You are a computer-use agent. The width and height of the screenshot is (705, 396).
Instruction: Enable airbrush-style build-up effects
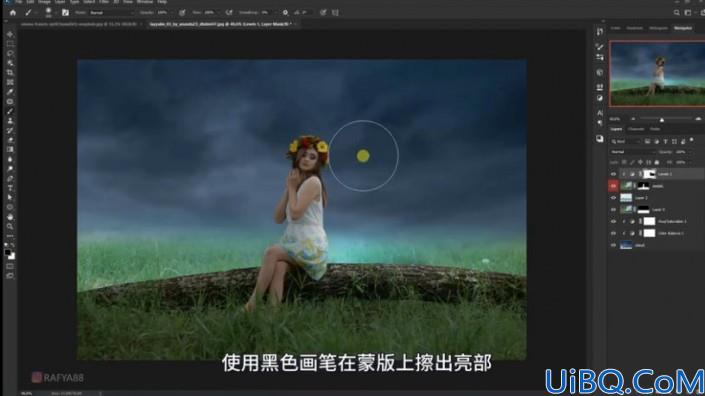(229, 13)
